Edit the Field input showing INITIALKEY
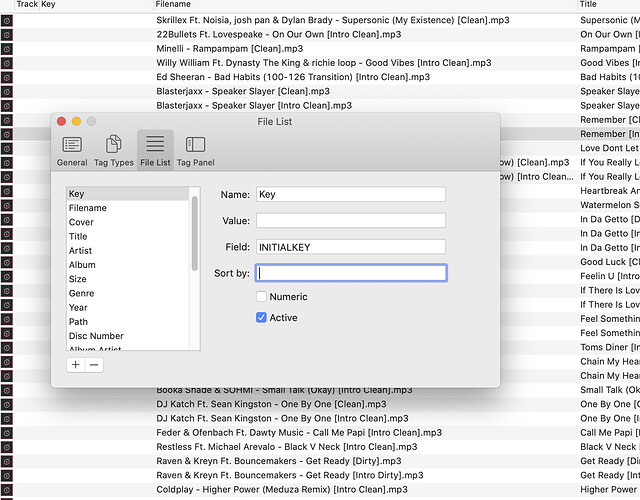Viewport: 640px width, 500px height. (x=351, y=247)
